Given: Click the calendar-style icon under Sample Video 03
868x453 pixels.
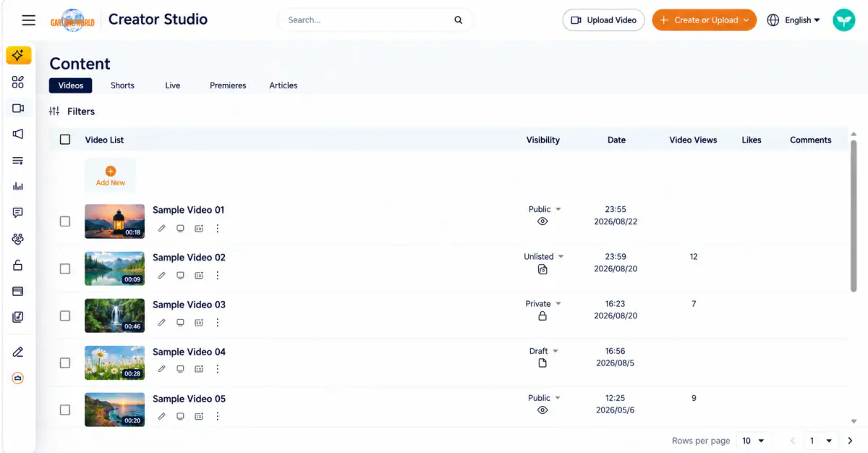Looking at the screenshot, I should [x=199, y=322].
